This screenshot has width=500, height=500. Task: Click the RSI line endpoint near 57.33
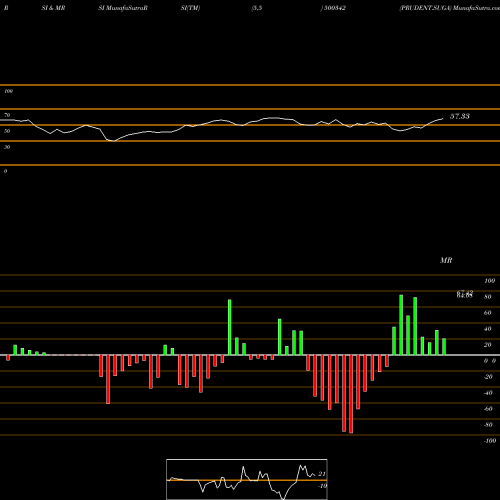click(x=443, y=119)
